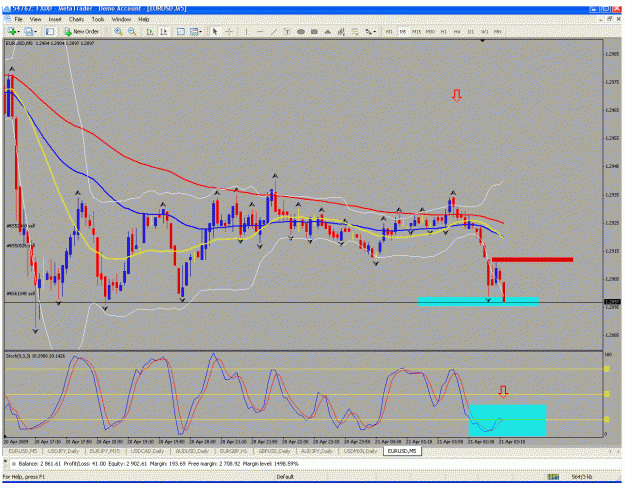Viewport: 625px width, 483px height.
Task: Open the Help menu
Action: (x=143, y=19)
